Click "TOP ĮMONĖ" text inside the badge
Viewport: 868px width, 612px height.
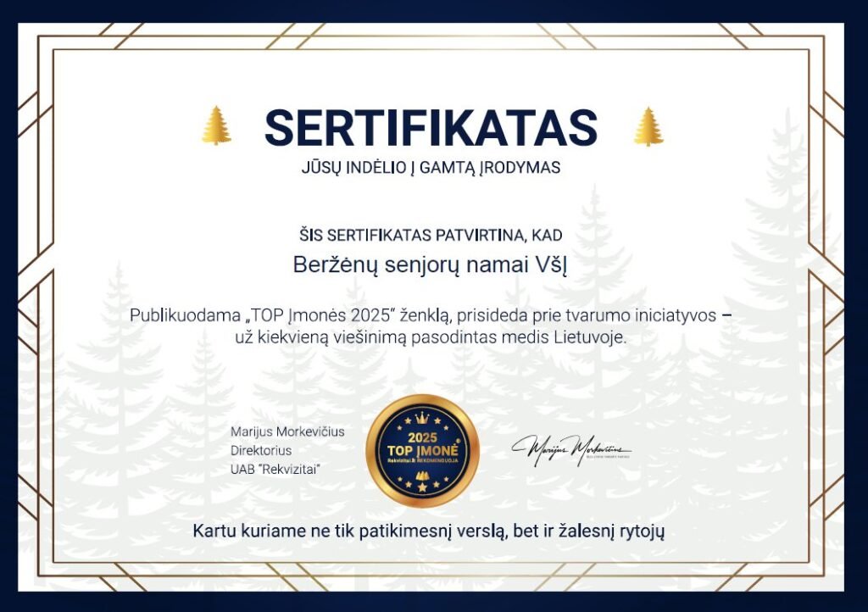422,449
